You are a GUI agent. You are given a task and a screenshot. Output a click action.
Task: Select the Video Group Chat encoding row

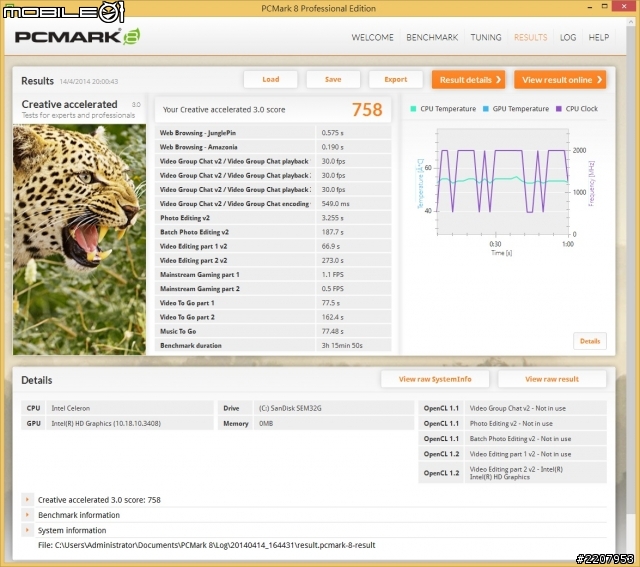273,204
